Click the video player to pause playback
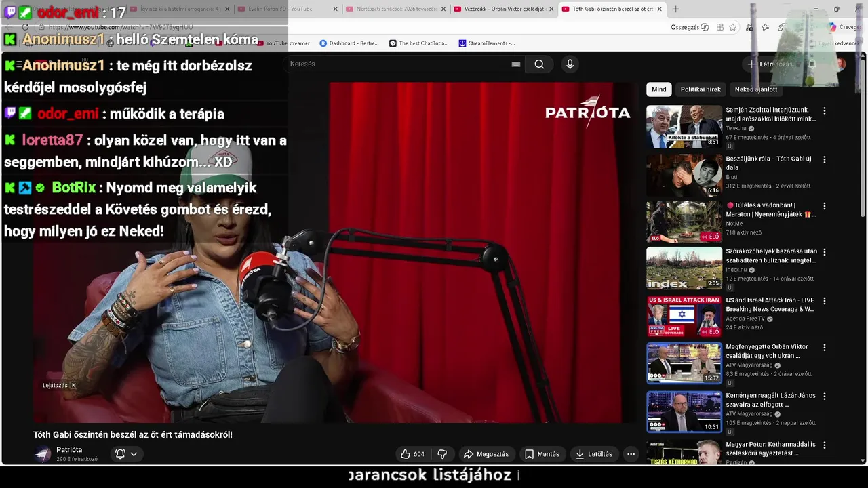Viewport: 868px width, 488px height. [336, 252]
